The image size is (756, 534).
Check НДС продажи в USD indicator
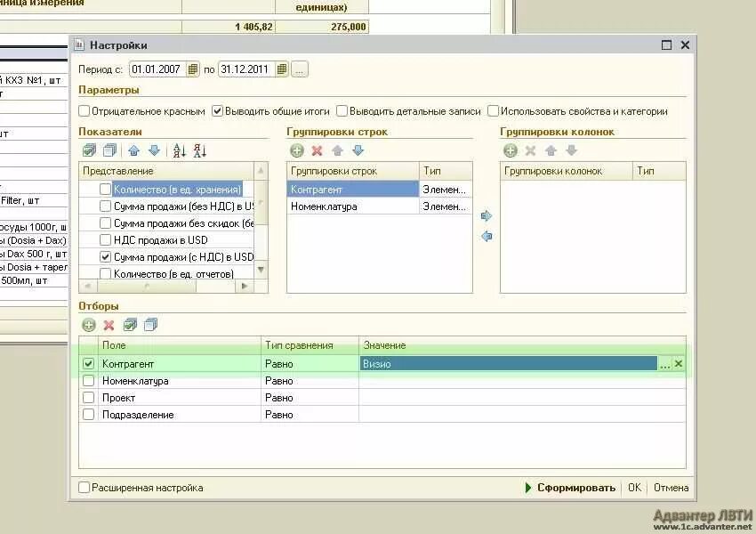[105, 239]
